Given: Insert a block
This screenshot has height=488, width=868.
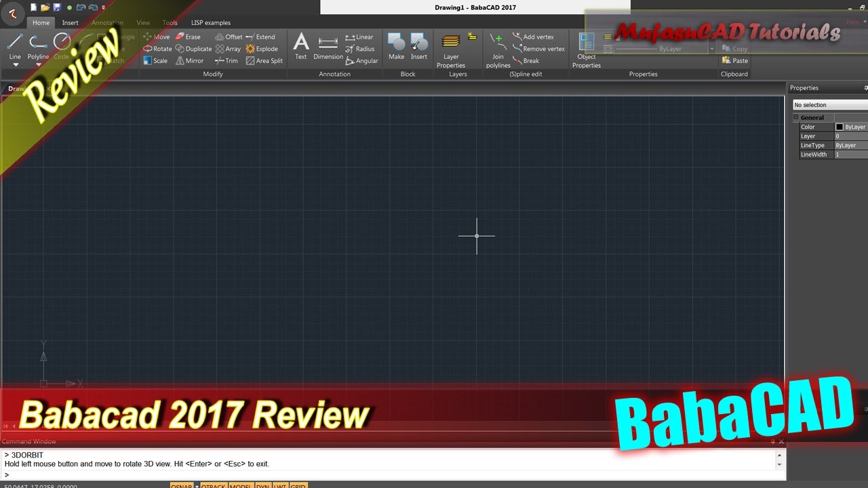Looking at the screenshot, I should coord(419,47).
